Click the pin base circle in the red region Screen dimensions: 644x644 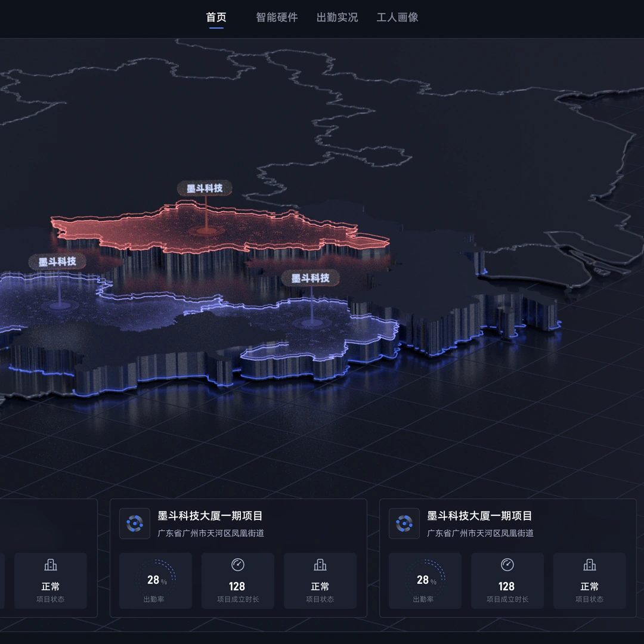[x=206, y=230]
